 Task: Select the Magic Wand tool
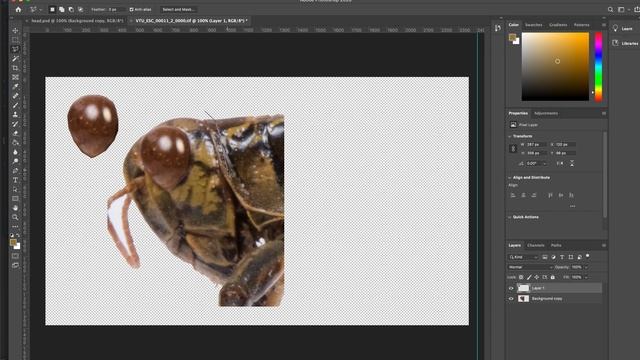[x=16, y=59]
